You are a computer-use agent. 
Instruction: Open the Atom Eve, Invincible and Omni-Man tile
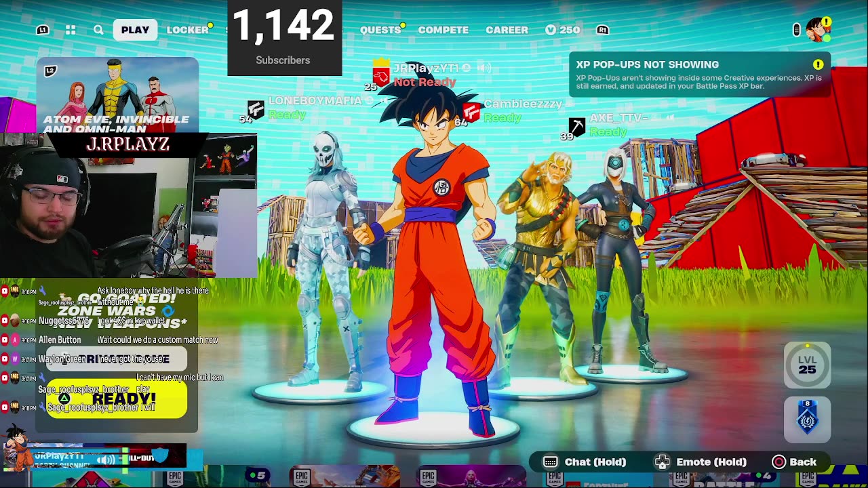(118, 96)
